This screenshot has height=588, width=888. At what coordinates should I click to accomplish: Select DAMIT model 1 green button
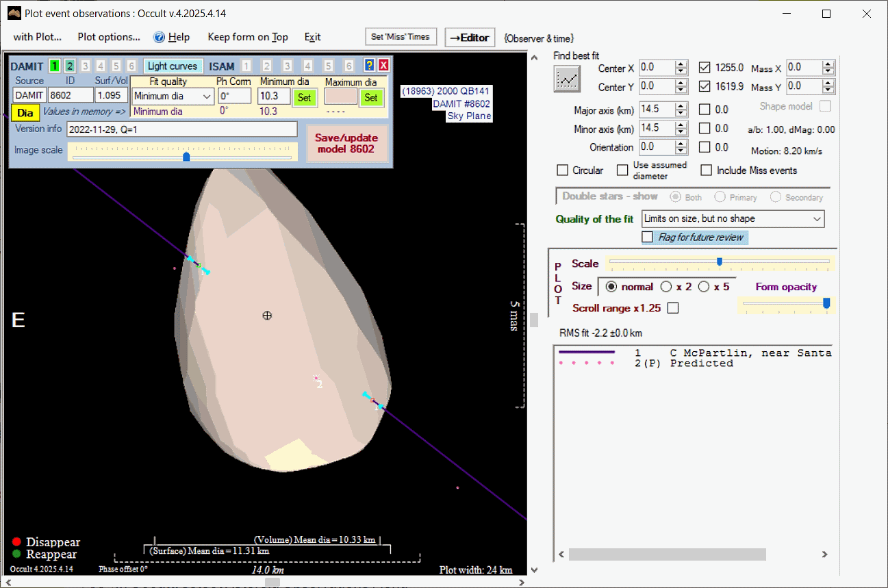(x=54, y=66)
